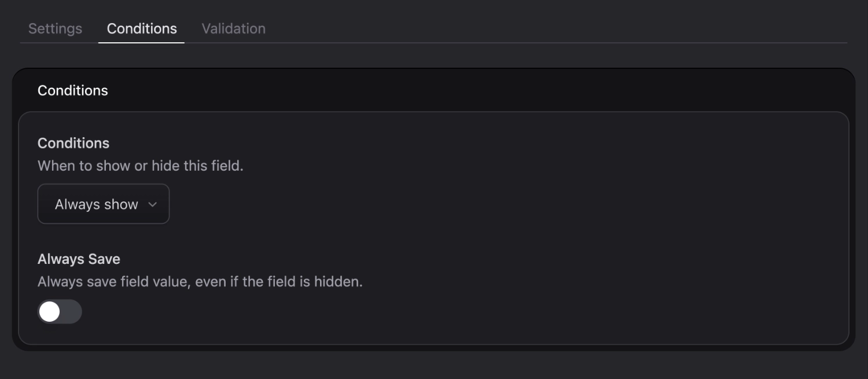Screen dimensions: 868x379
Task: Select the Conditions tab
Action: pyautogui.click(x=141, y=28)
